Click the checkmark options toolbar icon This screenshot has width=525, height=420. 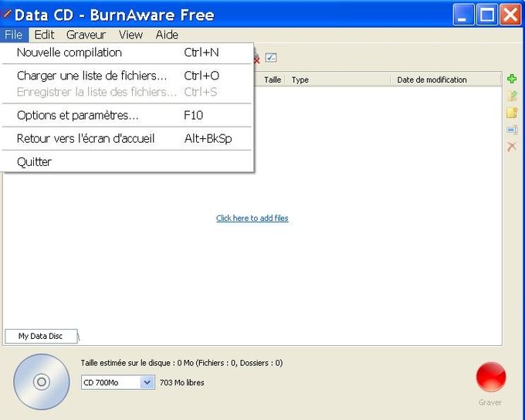pos(271,57)
